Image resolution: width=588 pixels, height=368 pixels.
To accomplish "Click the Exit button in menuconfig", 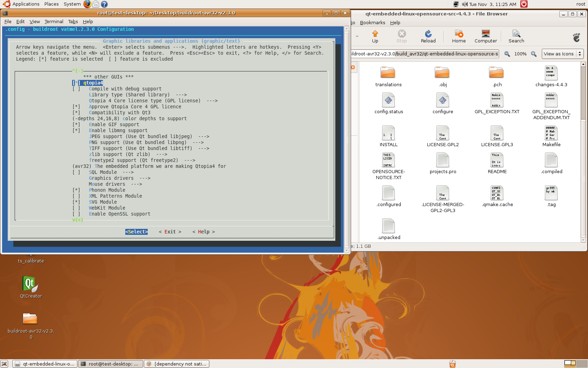I will pos(170,232).
